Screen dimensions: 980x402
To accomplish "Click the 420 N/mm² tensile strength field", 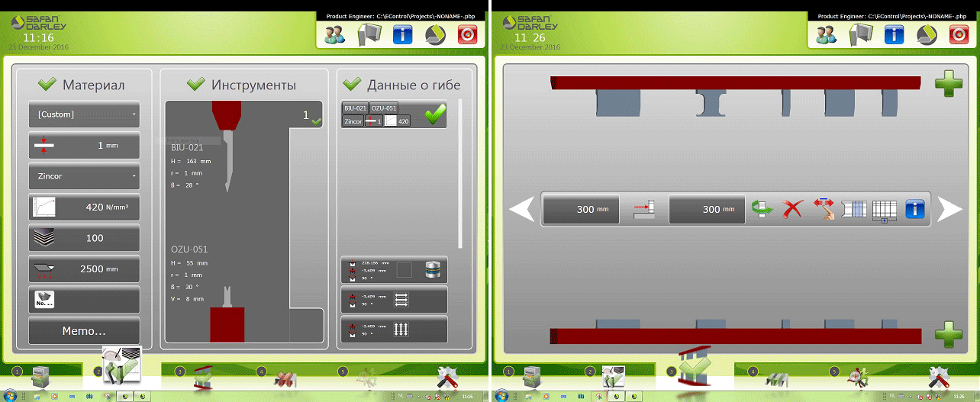I will point(84,207).
